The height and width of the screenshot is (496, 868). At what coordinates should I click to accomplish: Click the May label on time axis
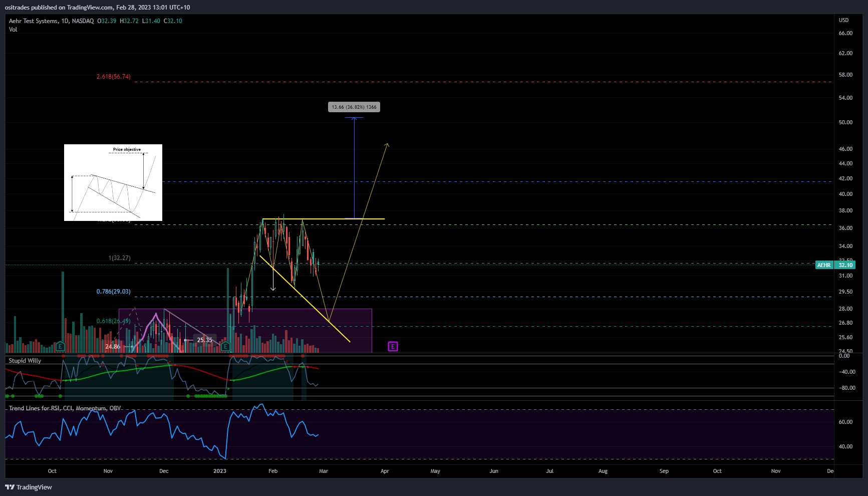point(435,471)
